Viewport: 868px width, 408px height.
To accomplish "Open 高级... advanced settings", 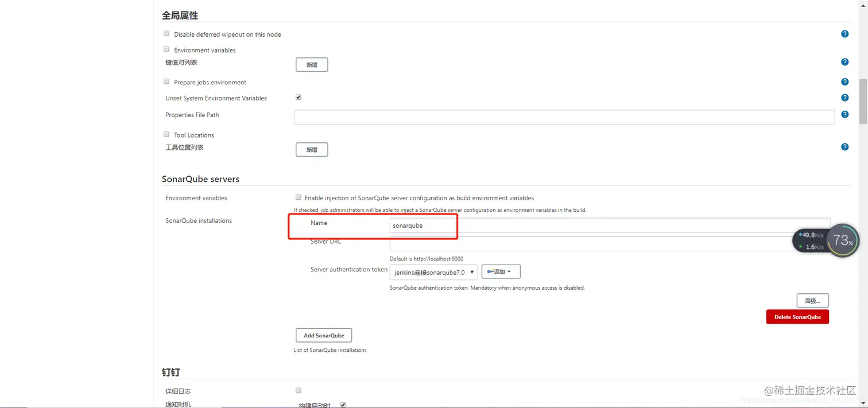I will coord(812,301).
